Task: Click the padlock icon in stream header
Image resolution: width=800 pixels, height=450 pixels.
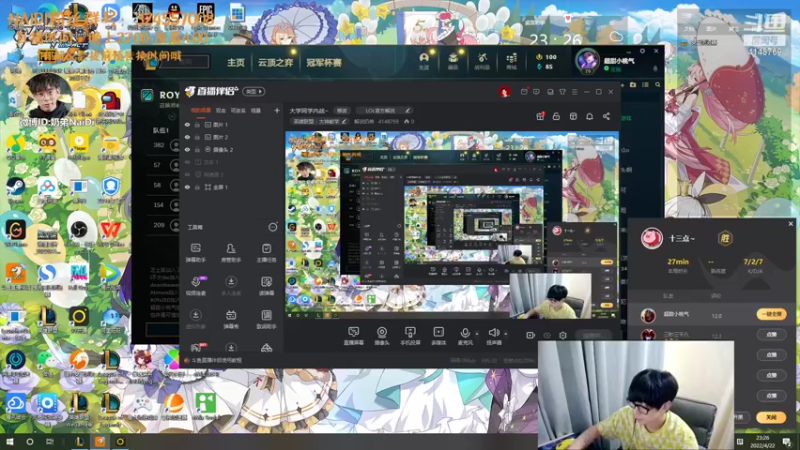Action: 556,116
